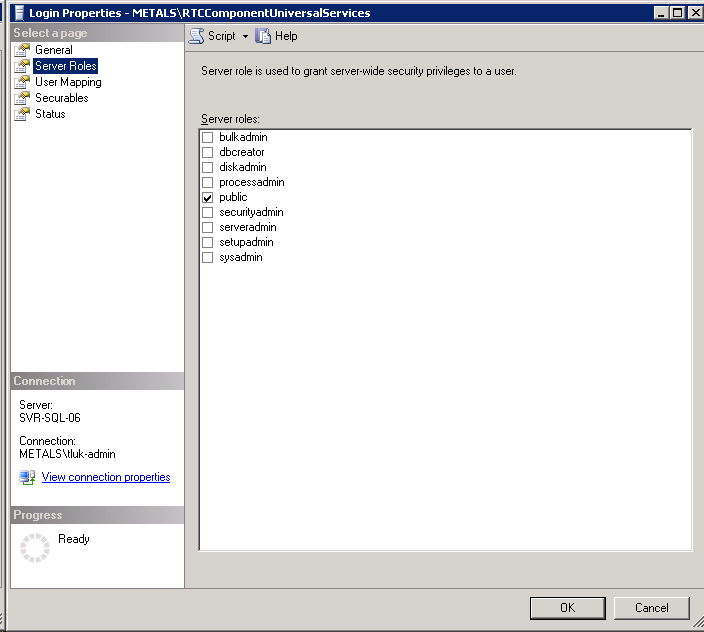Screen dimensions: 704x632
Task: Select the 'sysadmin' role name text
Action: 241,257
